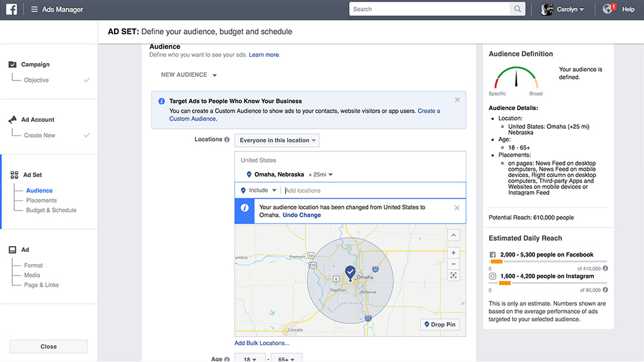Viewport: 644px width, 362px height.
Task: Open the globe notifications icon
Action: 608,8
